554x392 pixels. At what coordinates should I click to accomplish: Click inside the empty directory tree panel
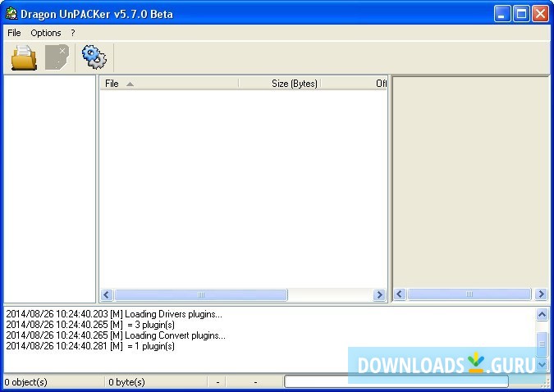click(49, 189)
